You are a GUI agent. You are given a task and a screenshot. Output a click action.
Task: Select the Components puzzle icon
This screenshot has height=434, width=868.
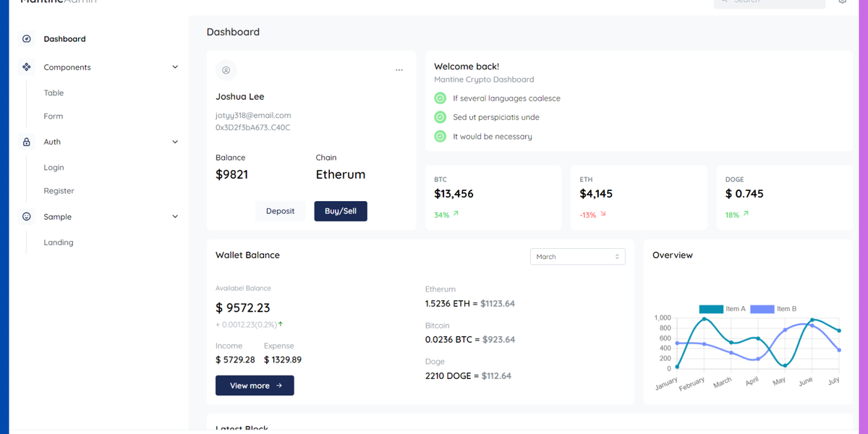pyautogui.click(x=26, y=67)
